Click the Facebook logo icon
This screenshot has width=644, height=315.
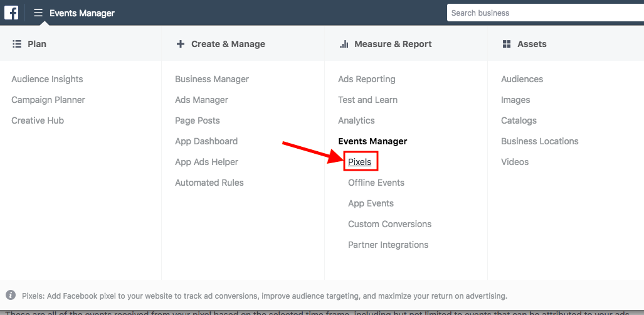11,13
